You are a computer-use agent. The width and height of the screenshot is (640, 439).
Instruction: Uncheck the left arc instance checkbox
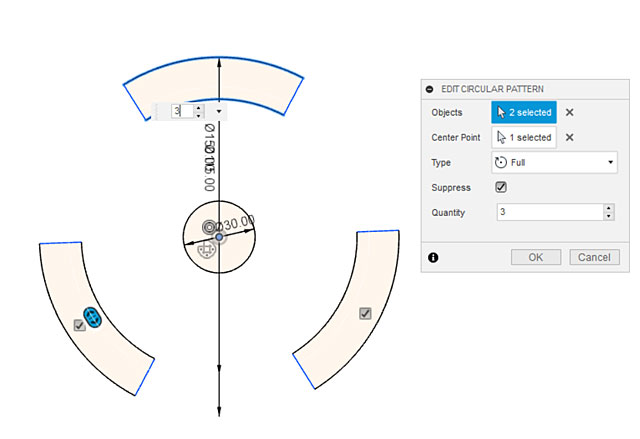click(79, 325)
